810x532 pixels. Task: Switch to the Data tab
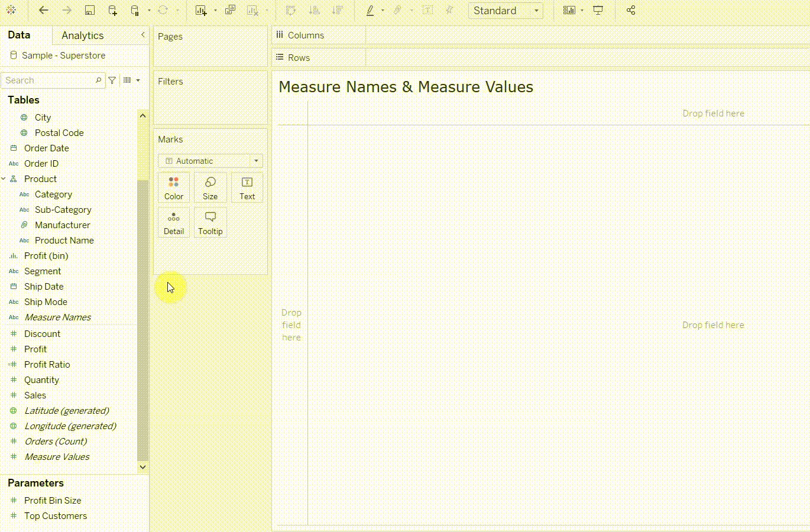tap(19, 35)
